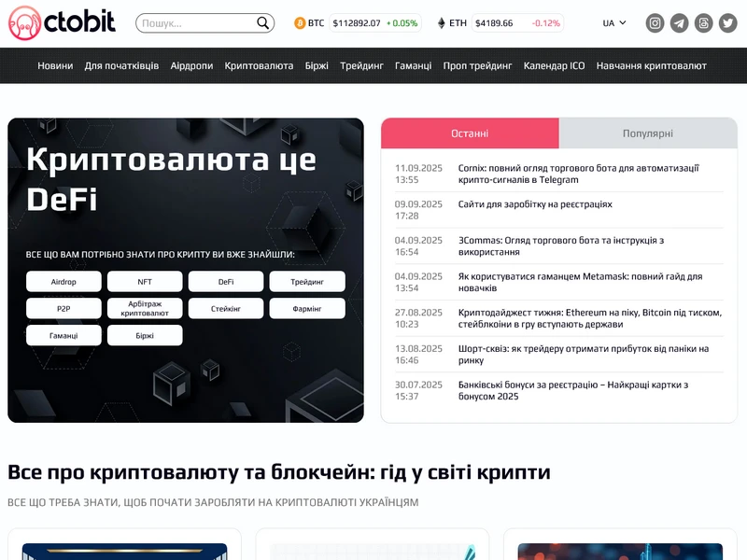Click the NFT topic button
Viewport: 747px width, 560px height.
pyautogui.click(x=145, y=282)
